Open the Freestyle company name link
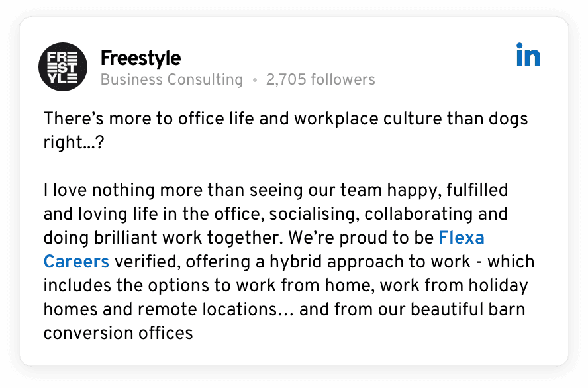 pos(140,58)
